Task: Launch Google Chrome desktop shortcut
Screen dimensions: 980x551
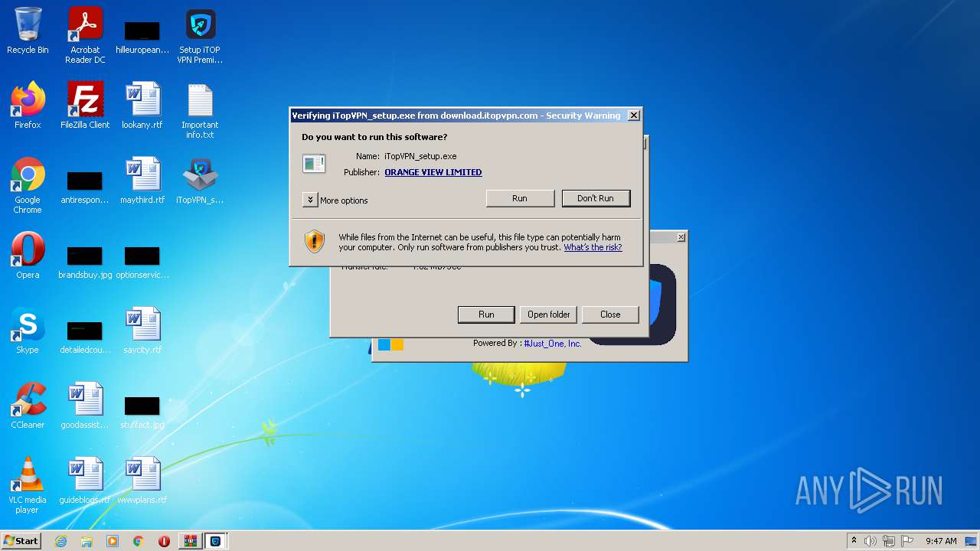Action: coord(28,185)
